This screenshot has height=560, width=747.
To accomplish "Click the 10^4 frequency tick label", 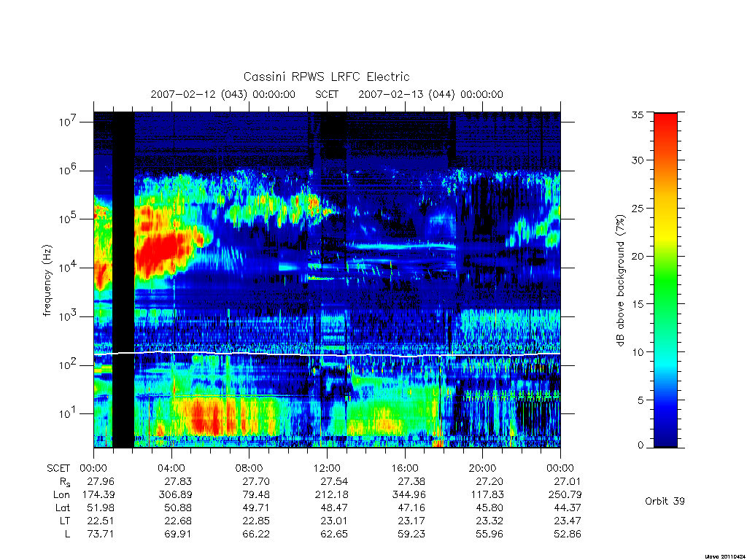I will (x=68, y=267).
